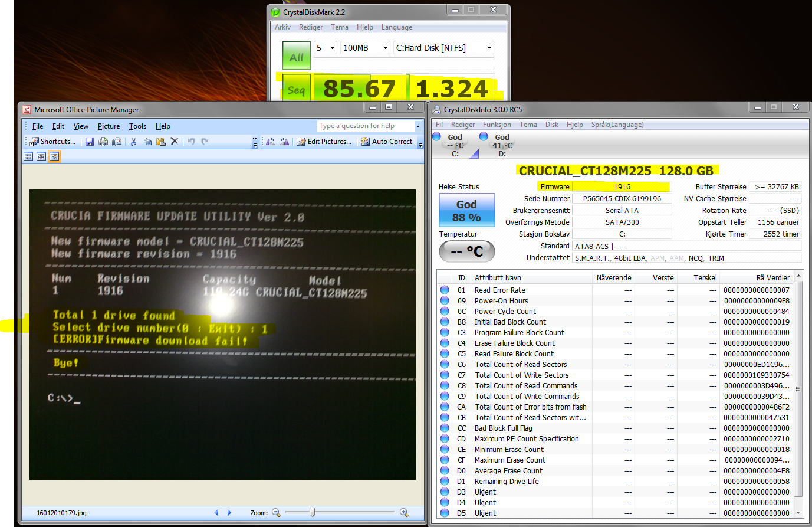The image size is (812, 527).
Task: Open the View menu in Picture Manager
Action: point(81,126)
